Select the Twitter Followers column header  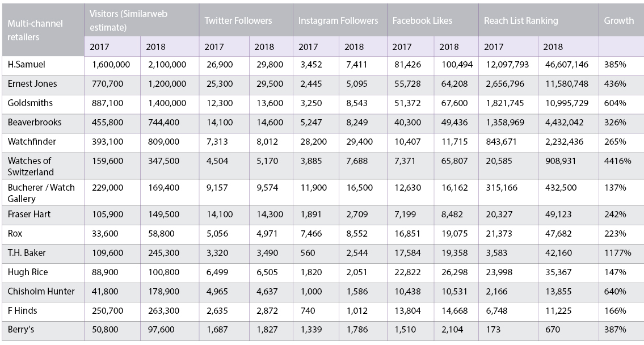coord(238,20)
